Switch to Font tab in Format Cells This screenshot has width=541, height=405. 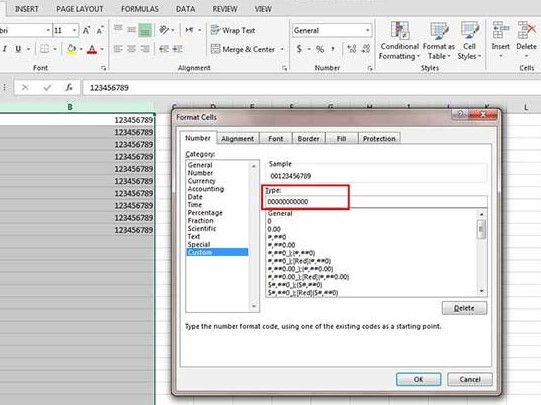point(276,139)
